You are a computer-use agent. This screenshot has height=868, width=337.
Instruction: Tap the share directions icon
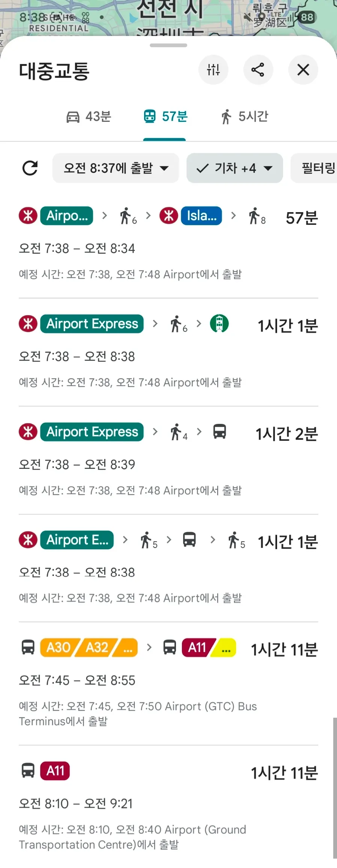tap(258, 70)
